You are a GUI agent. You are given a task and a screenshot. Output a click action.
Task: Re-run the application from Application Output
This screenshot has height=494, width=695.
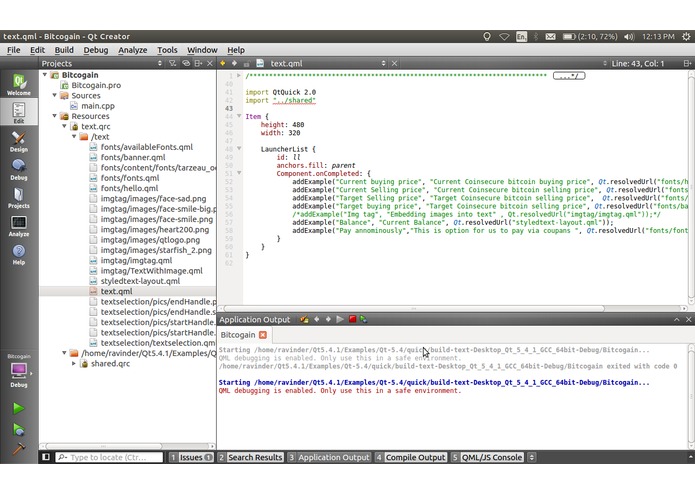click(x=340, y=319)
